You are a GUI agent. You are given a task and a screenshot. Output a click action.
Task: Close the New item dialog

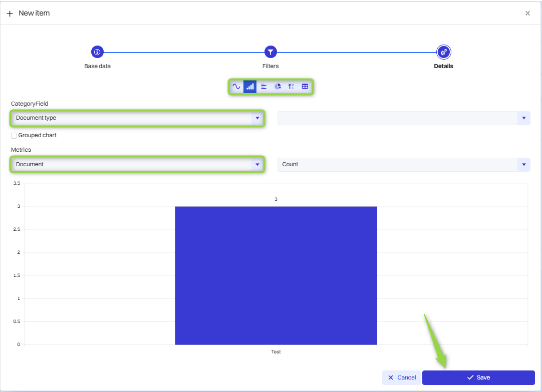[x=527, y=14]
